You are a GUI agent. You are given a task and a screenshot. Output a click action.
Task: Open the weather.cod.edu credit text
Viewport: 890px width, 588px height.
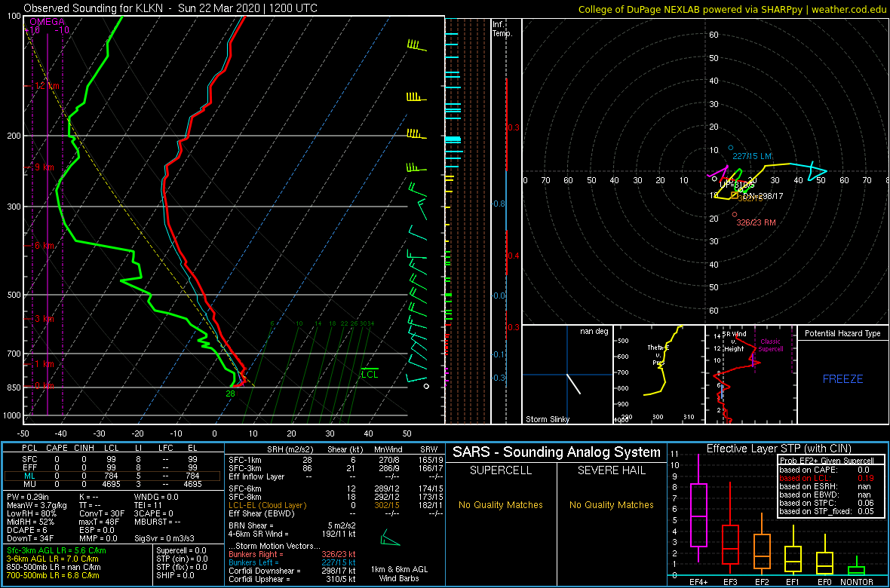pyautogui.click(x=851, y=9)
